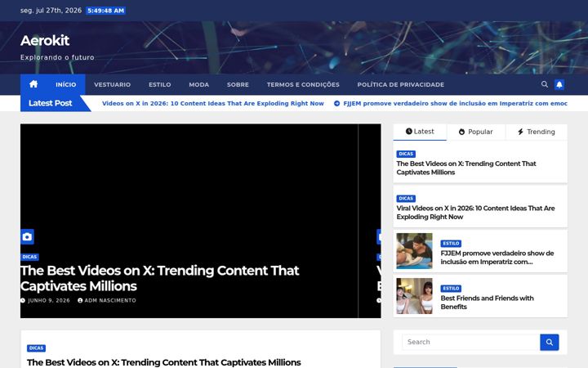Click arrow icon before FJJEM ticker headline
Image resolution: width=588 pixels, height=368 pixels.
[336, 104]
